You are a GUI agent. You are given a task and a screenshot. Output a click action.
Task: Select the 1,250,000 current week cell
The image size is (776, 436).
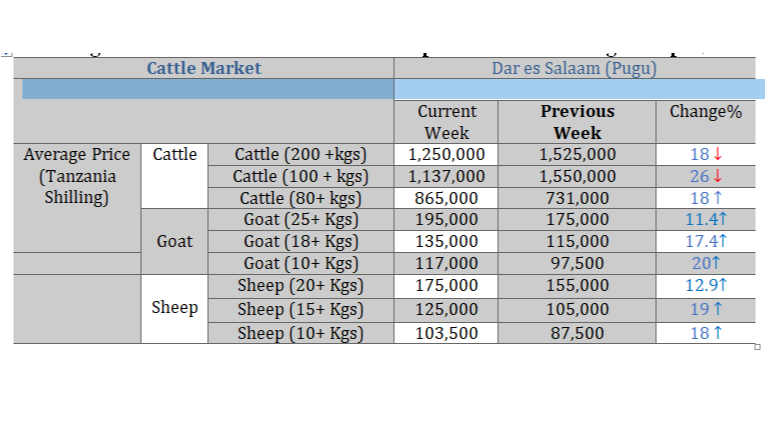coord(446,154)
